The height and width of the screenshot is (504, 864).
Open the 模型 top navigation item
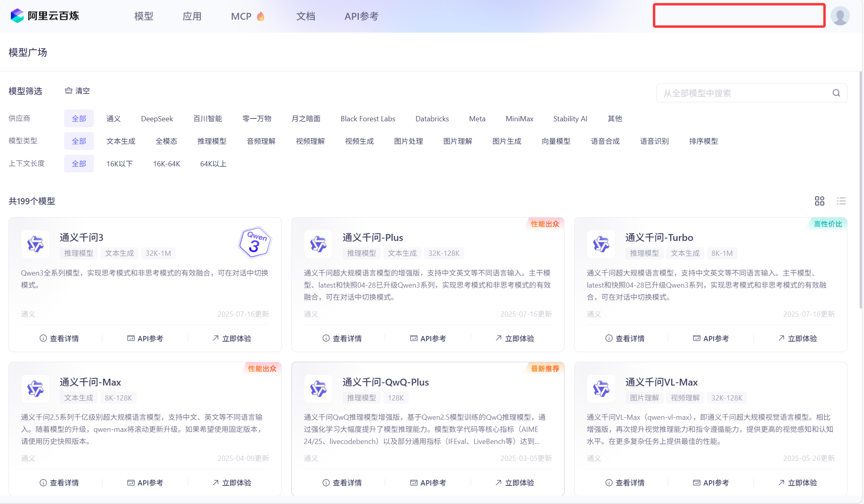144,16
